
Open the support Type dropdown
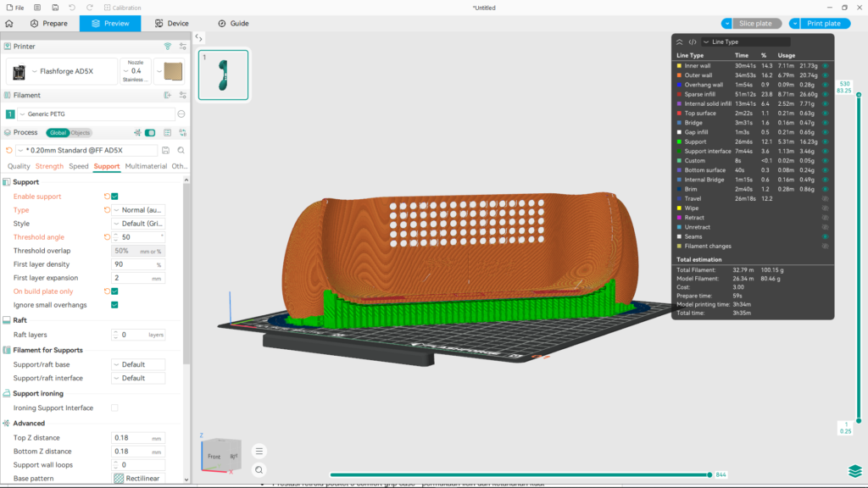coord(138,210)
